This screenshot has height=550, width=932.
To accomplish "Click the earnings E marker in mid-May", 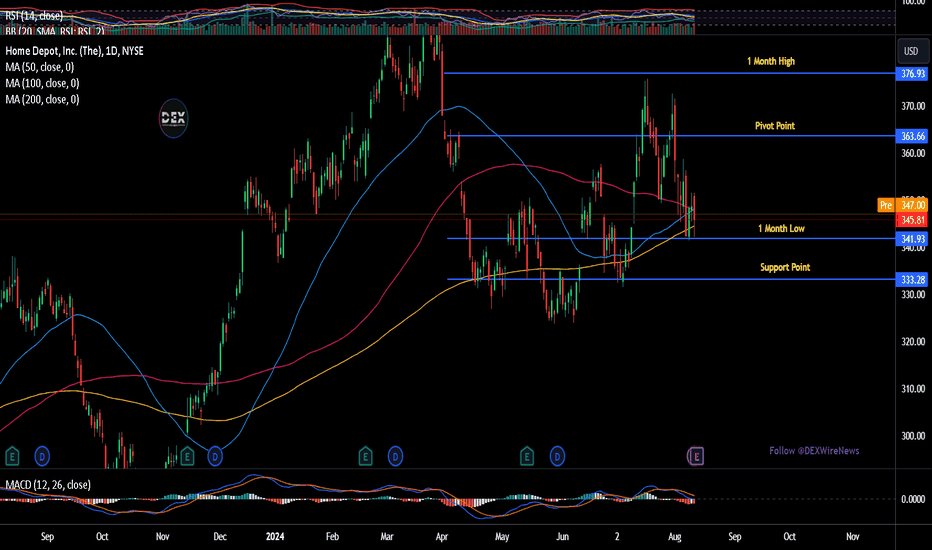I will click(x=527, y=457).
